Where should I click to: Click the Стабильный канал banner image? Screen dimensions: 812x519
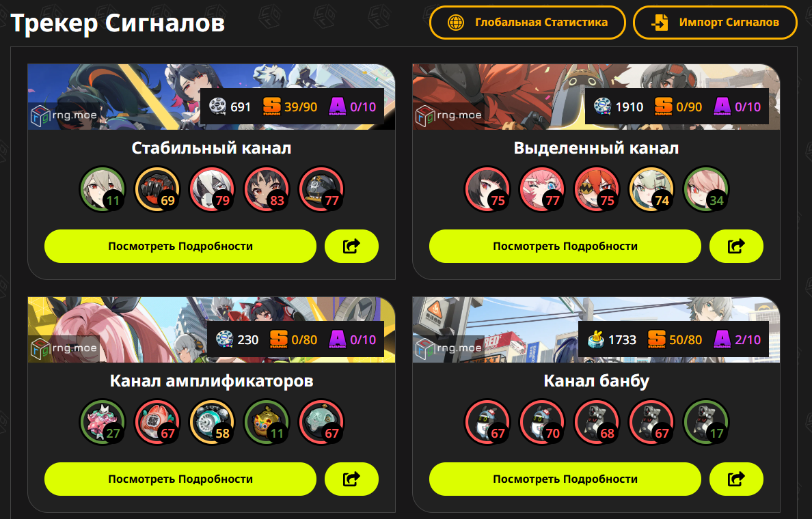(x=211, y=97)
